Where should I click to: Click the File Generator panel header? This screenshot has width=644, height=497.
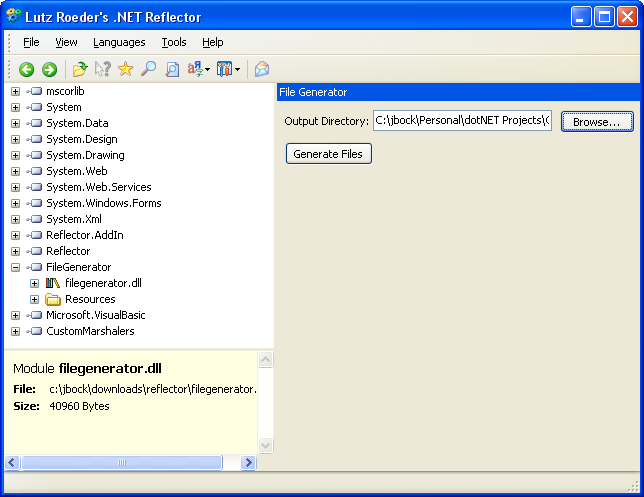point(459,92)
